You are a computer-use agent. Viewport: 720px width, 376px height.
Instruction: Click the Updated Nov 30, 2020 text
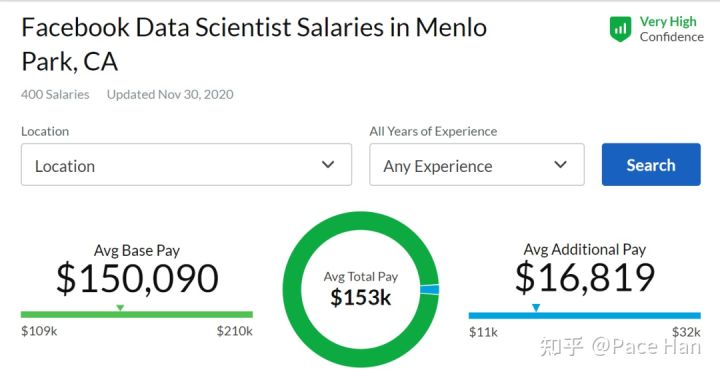[x=170, y=94]
